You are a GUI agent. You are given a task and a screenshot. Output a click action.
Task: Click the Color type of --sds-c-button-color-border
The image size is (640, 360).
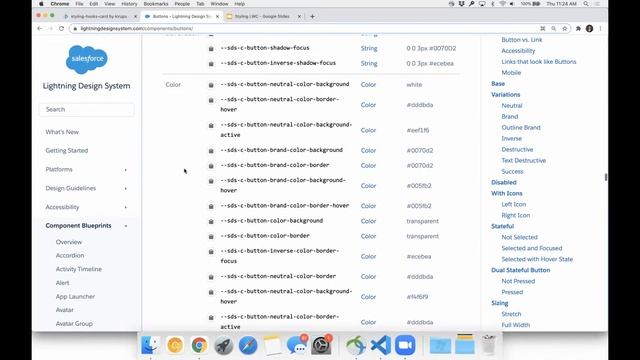(x=368, y=236)
